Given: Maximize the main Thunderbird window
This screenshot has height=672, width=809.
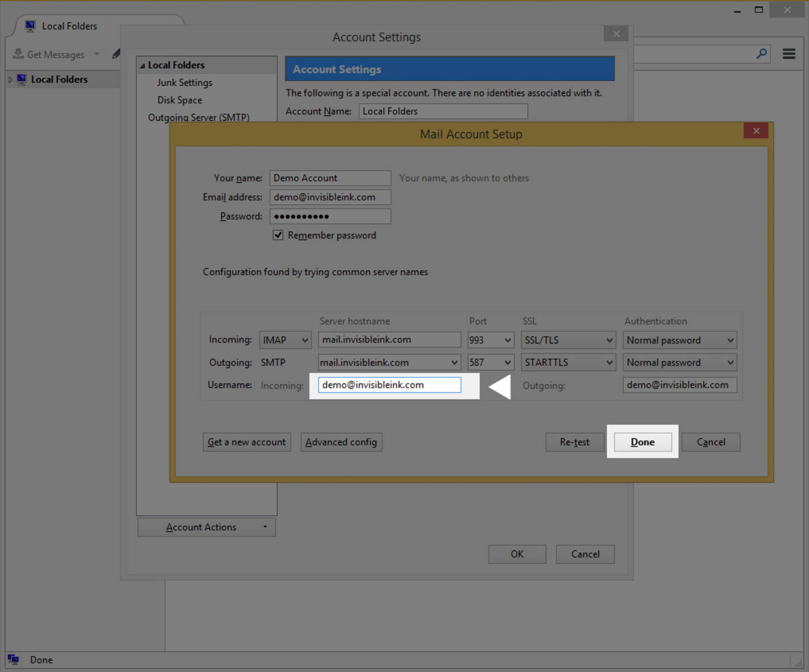Looking at the screenshot, I should 759,10.
